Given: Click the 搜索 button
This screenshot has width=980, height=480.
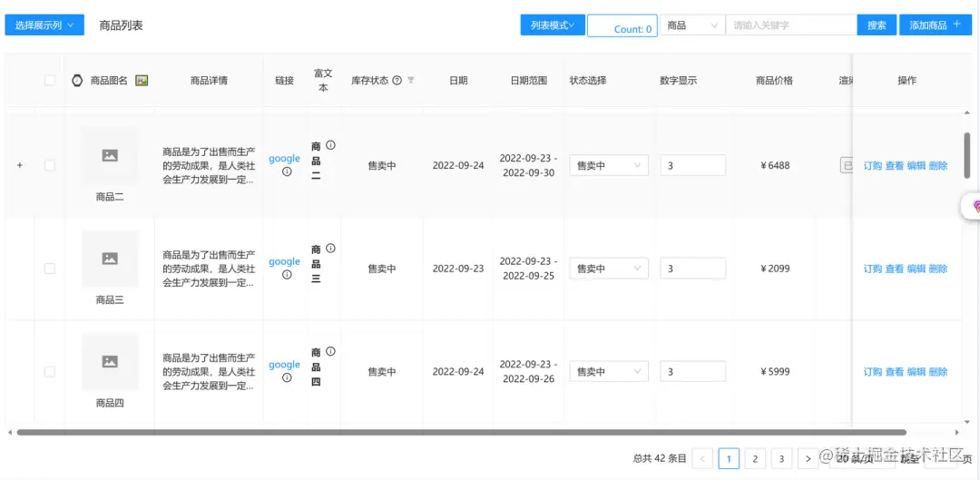Looking at the screenshot, I should coord(877,25).
